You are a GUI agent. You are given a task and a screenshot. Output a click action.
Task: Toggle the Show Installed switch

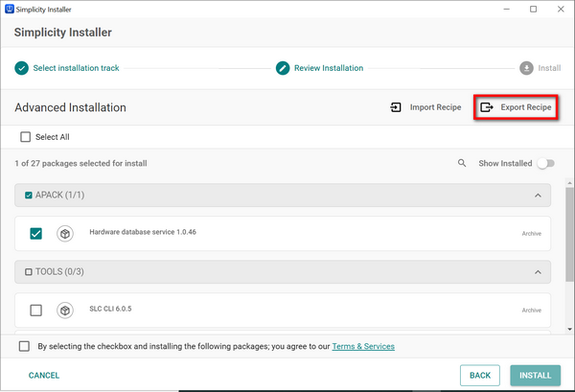546,164
